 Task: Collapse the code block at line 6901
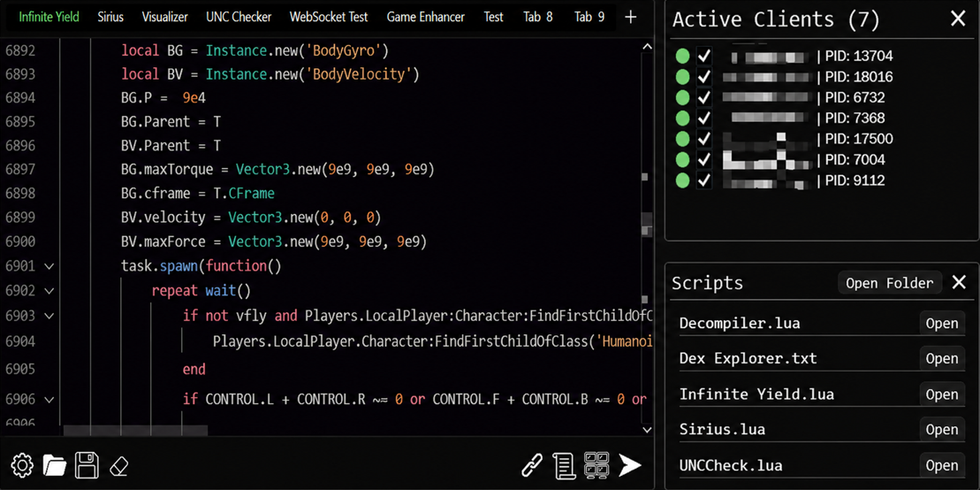point(49,266)
